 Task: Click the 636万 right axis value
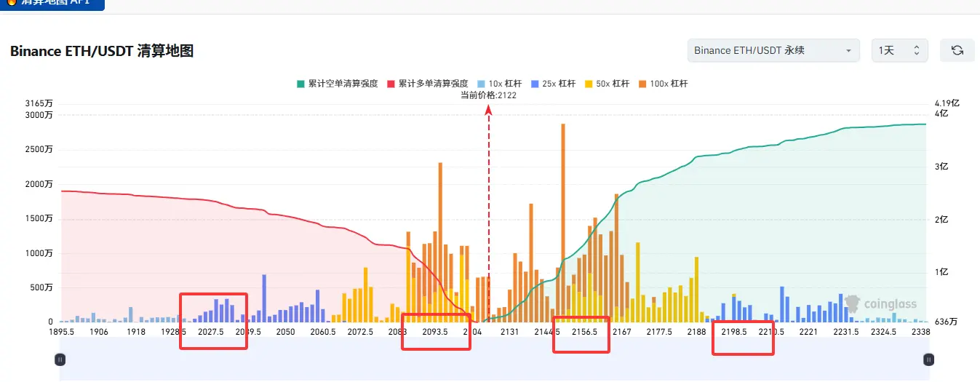tap(947, 322)
